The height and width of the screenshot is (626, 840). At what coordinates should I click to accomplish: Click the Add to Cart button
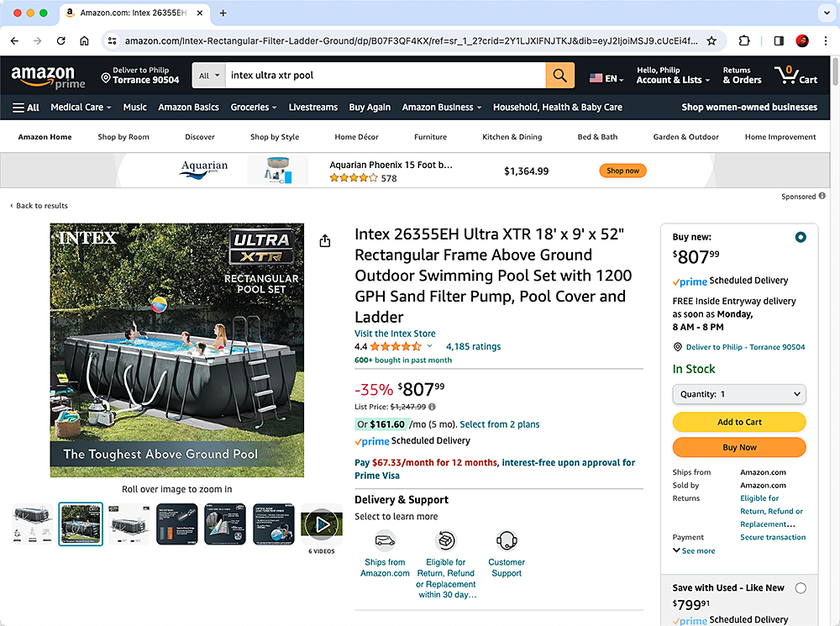738,422
